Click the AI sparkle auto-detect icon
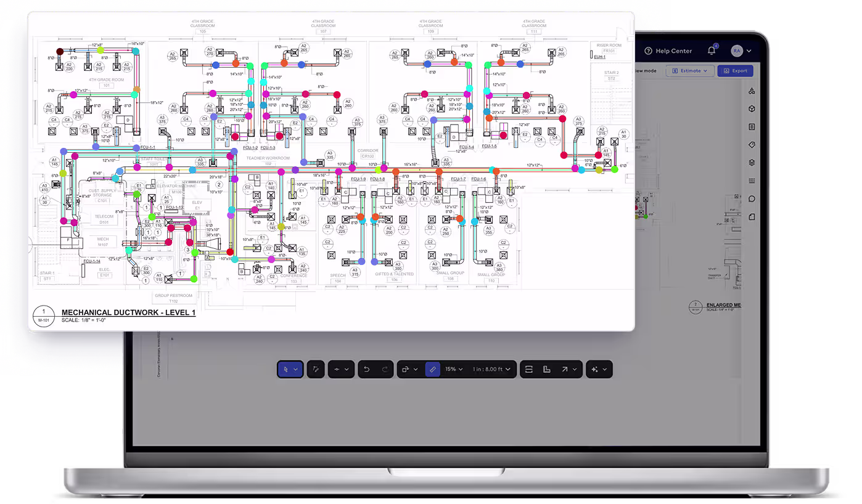Screen dimensions: 862x504 [594, 369]
